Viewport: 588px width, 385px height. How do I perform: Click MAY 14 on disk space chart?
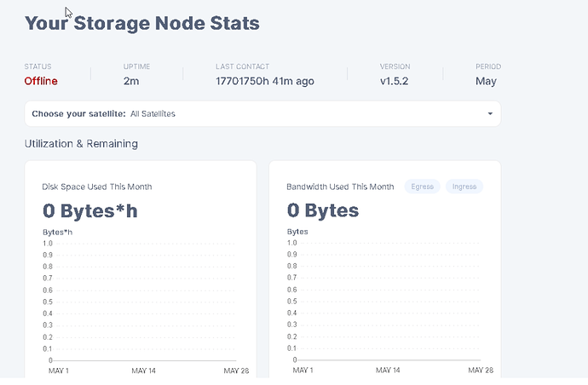click(143, 371)
